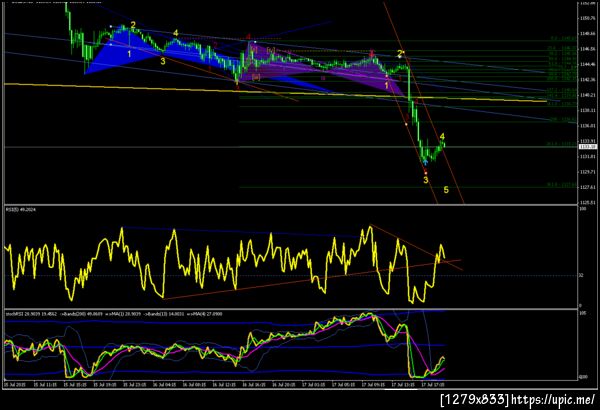
Task: Select yellow wave label 5 near the chart bottom
Action: (446, 190)
